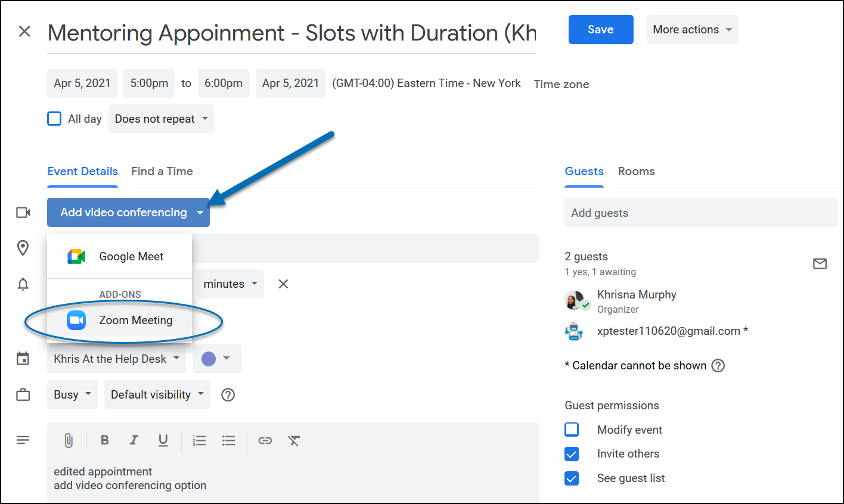Image resolution: width=844 pixels, height=504 pixels.
Task: Click the Time zone link
Action: click(x=561, y=84)
